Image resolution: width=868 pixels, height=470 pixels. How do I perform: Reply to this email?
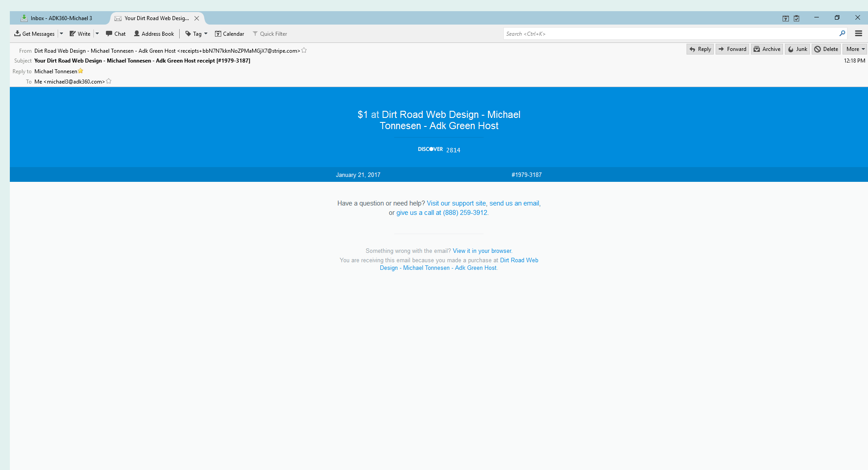click(700, 49)
